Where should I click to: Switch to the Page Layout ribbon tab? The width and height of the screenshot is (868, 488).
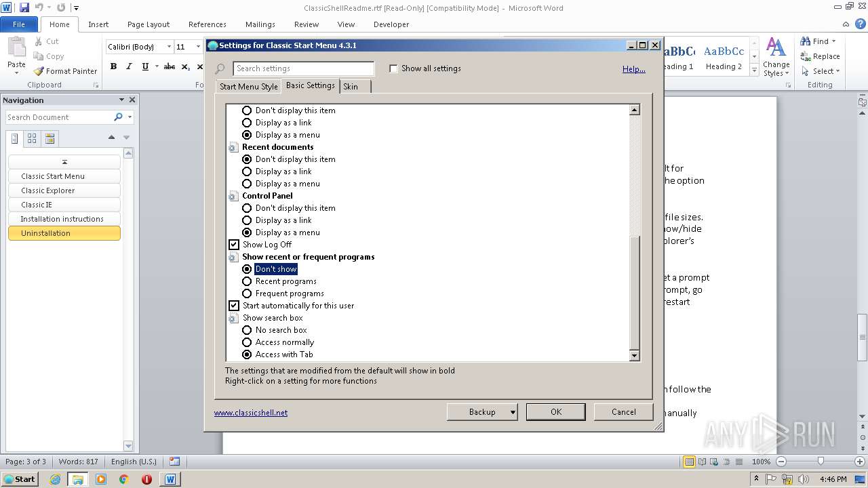click(149, 24)
